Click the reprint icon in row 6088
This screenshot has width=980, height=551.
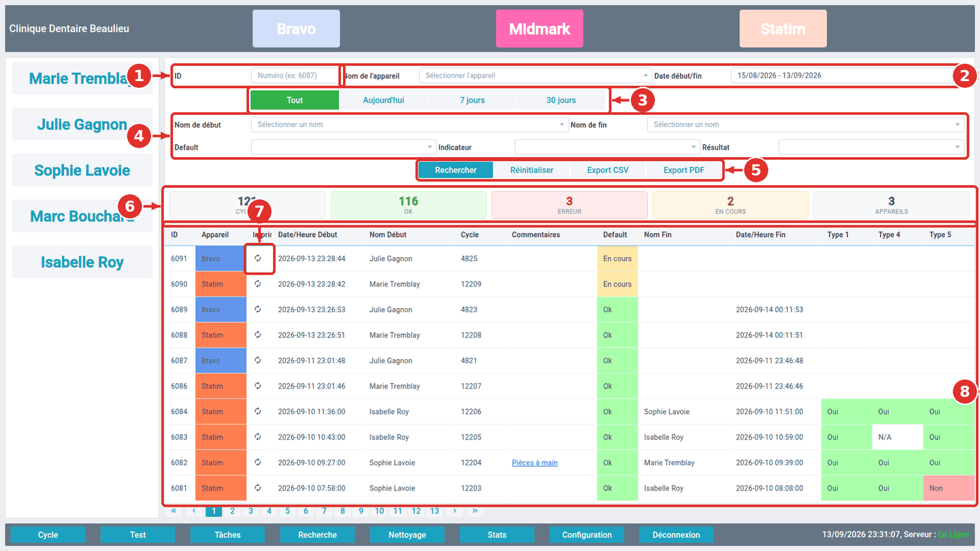click(x=258, y=335)
